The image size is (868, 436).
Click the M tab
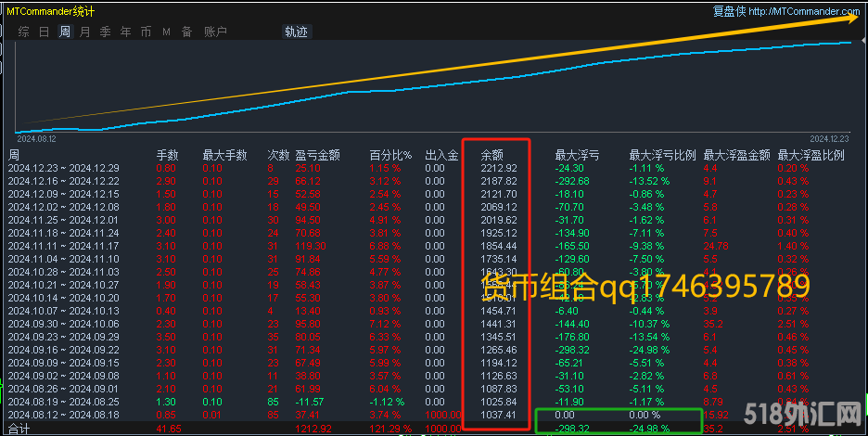[x=166, y=32]
